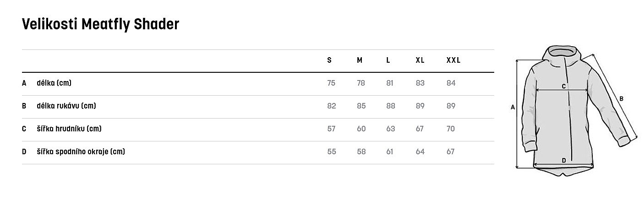Click the XXL size column header

(x=453, y=60)
